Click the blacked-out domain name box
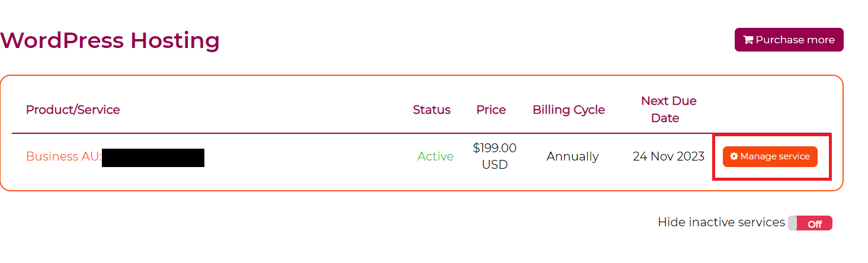This screenshot has width=868, height=263. click(153, 158)
